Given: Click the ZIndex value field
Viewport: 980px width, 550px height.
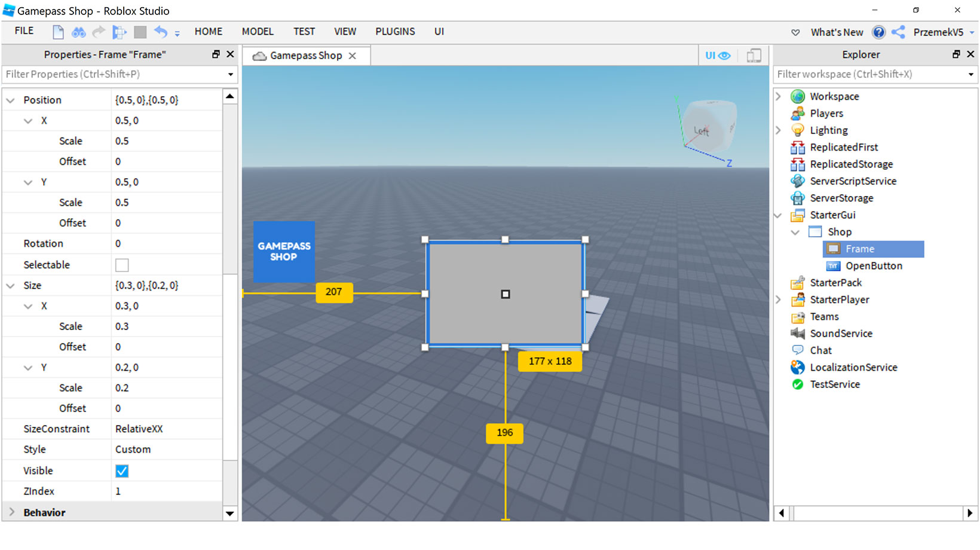Looking at the screenshot, I should pos(167,491).
